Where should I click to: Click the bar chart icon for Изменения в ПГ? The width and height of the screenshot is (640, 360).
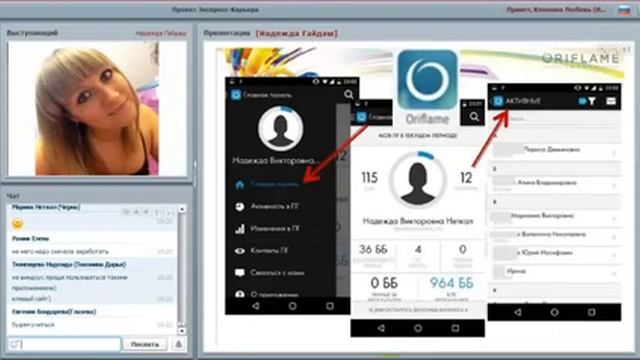240,229
